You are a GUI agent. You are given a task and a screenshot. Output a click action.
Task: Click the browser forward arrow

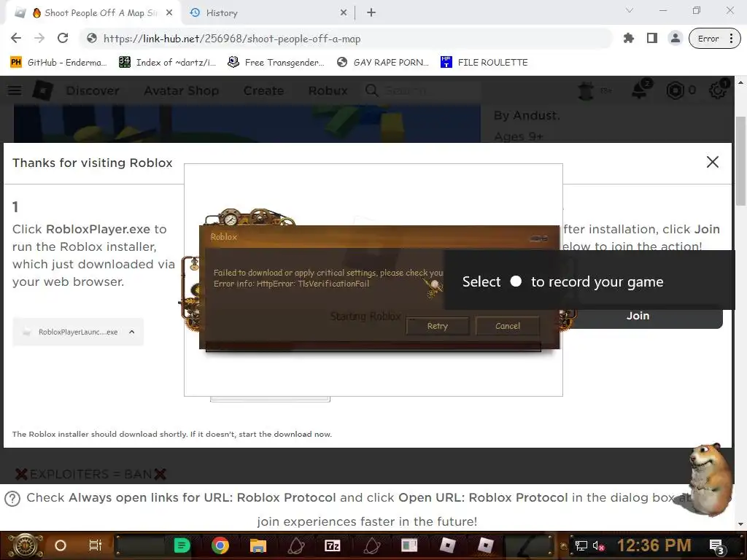[x=39, y=39]
